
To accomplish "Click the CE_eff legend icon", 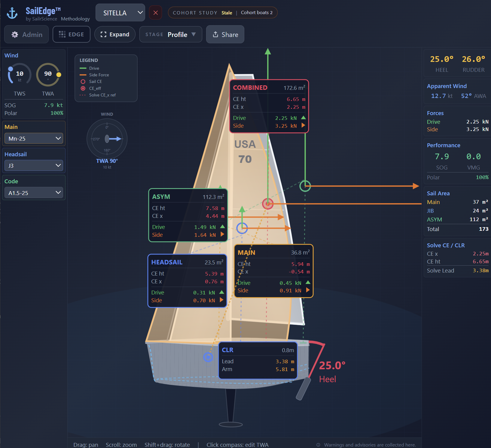I will 83,88.
